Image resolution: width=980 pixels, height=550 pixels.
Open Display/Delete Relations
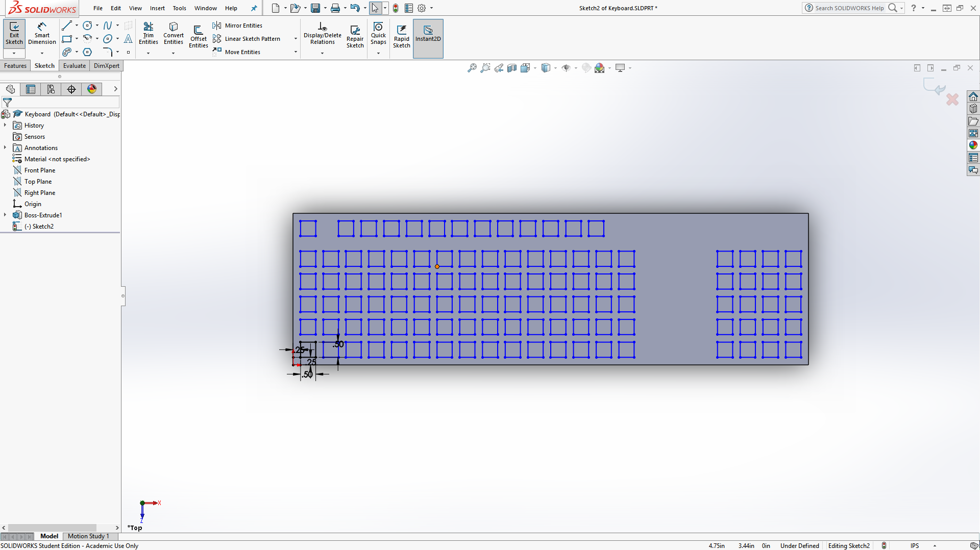coord(323,33)
